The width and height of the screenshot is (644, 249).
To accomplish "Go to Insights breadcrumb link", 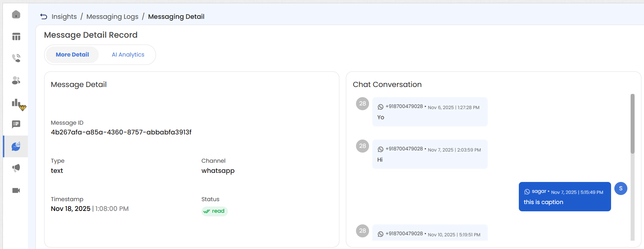I will (x=64, y=17).
